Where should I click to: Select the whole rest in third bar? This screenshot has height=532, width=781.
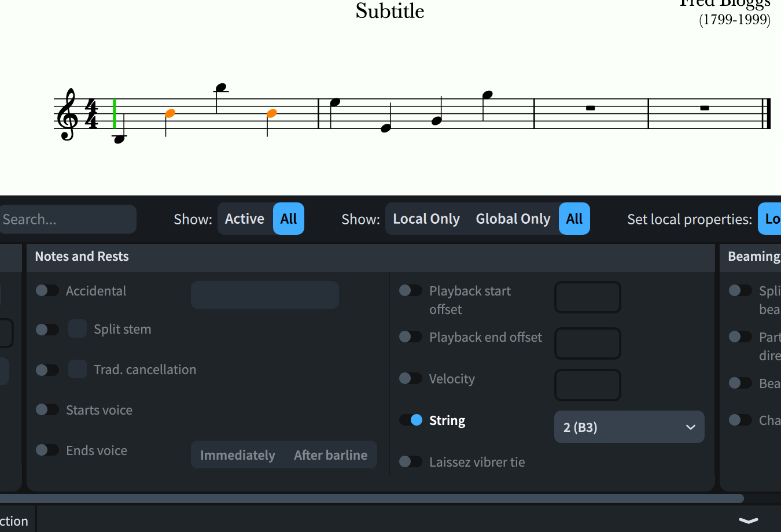point(590,108)
